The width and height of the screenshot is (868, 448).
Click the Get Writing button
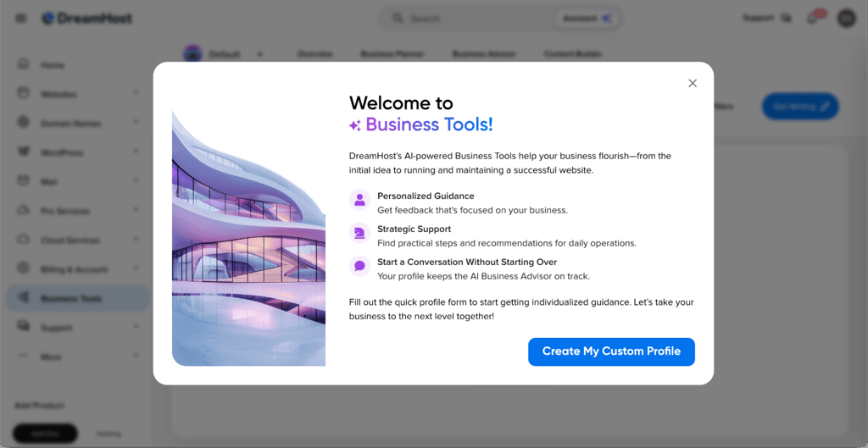(800, 106)
